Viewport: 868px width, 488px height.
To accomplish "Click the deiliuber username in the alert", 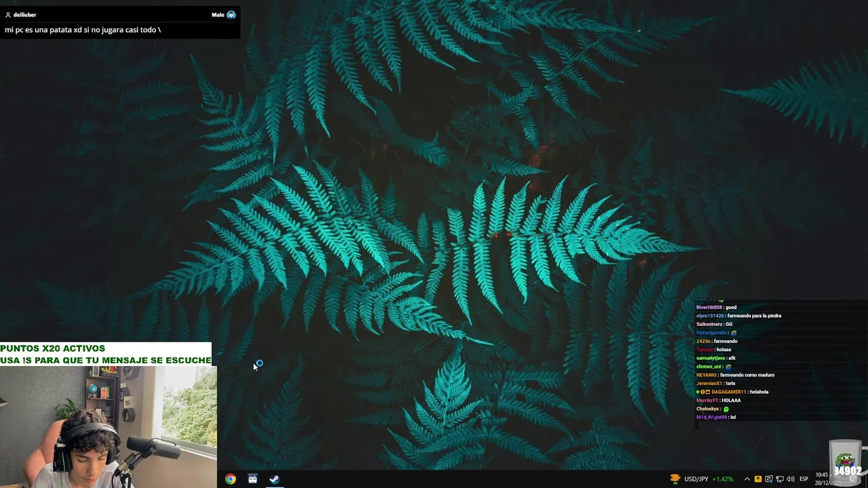I will click(x=24, y=15).
